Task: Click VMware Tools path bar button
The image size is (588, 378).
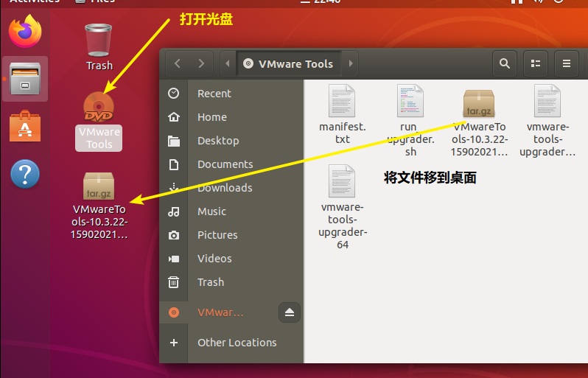Action: (x=288, y=64)
